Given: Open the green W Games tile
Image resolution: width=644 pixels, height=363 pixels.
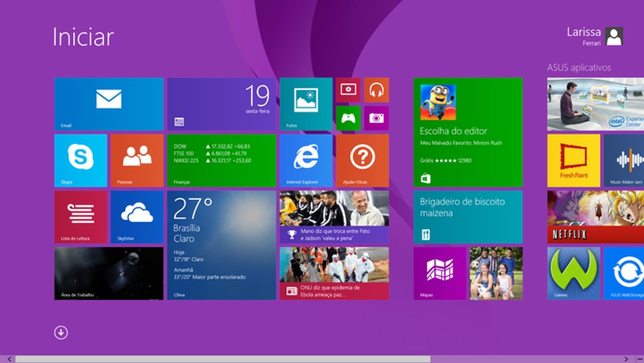Looking at the screenshot, I should 573,273.
